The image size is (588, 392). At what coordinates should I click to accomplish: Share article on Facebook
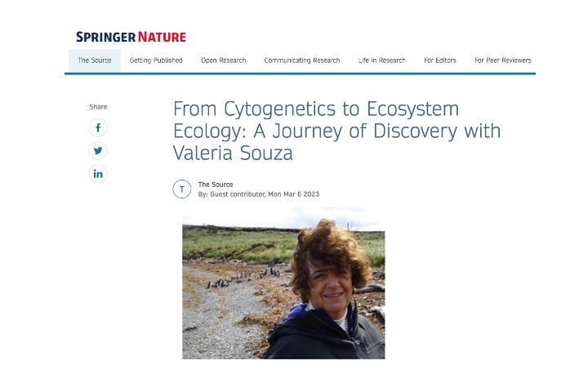click(x=98, y=128)
